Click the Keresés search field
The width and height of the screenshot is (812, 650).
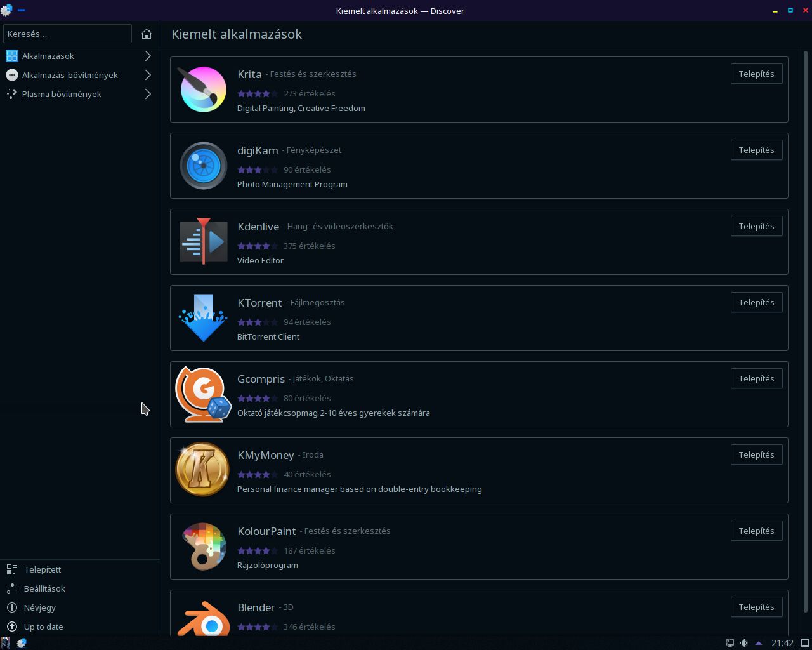click(x=67, y=34)
